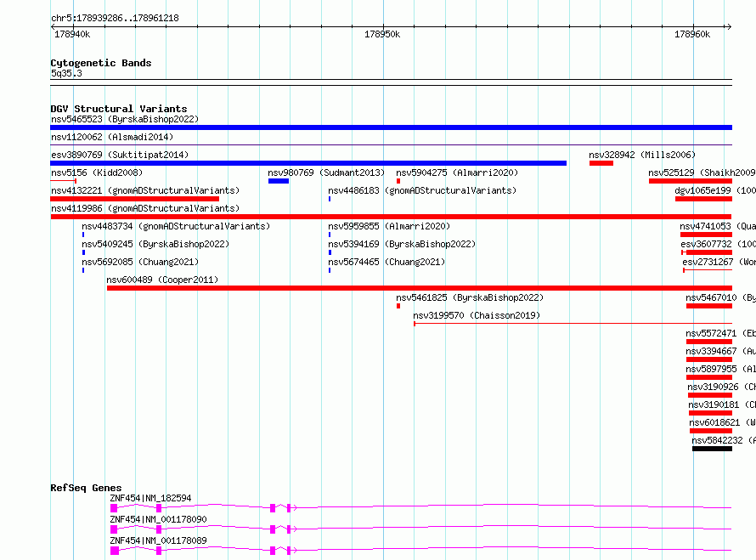756x560 pixels.
Task: Click nsv5904275 (Almarri2020) label
Action: pyautogui.click(x=457, y=173)
